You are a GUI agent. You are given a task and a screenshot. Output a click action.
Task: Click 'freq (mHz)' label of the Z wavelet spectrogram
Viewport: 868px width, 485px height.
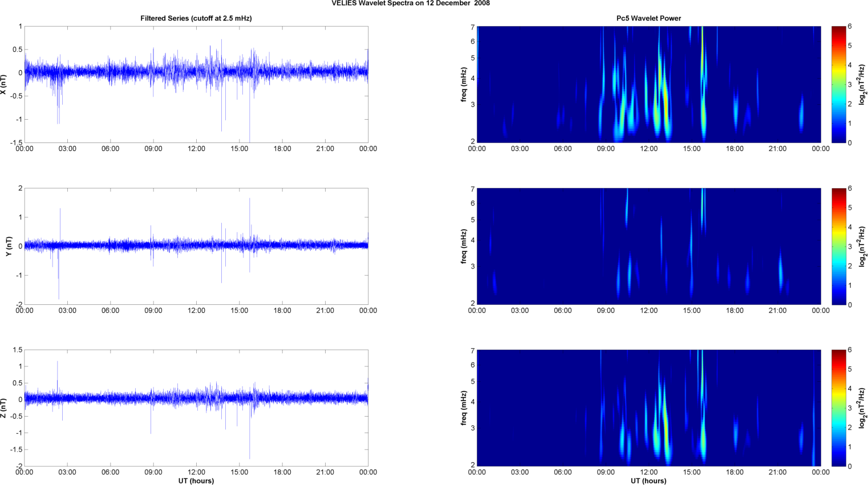tap(464, 408)
